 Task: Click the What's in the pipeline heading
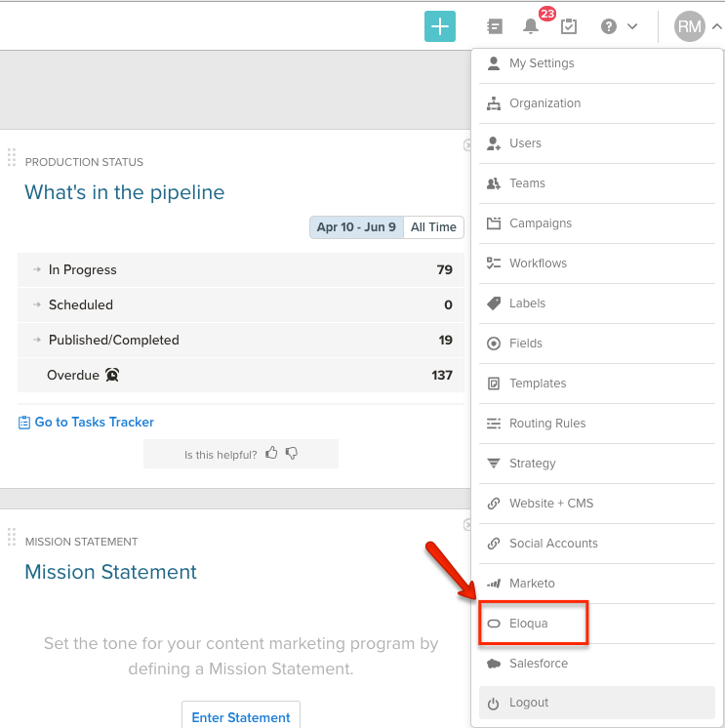(x=124, y=192)
